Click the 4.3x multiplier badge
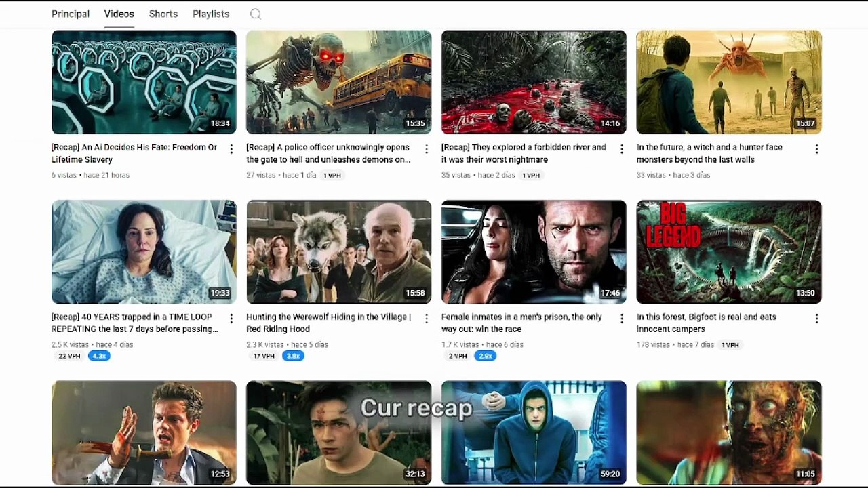 click(99, 356)
